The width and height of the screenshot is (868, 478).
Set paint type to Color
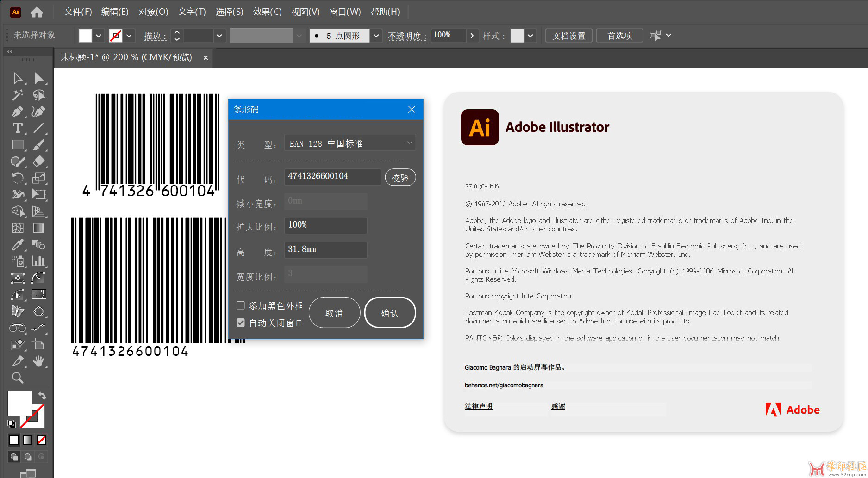click(x=14, y=440)
